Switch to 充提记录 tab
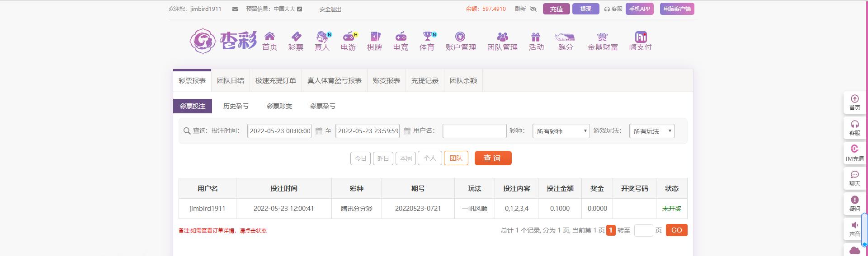 [x=425, y=81]
